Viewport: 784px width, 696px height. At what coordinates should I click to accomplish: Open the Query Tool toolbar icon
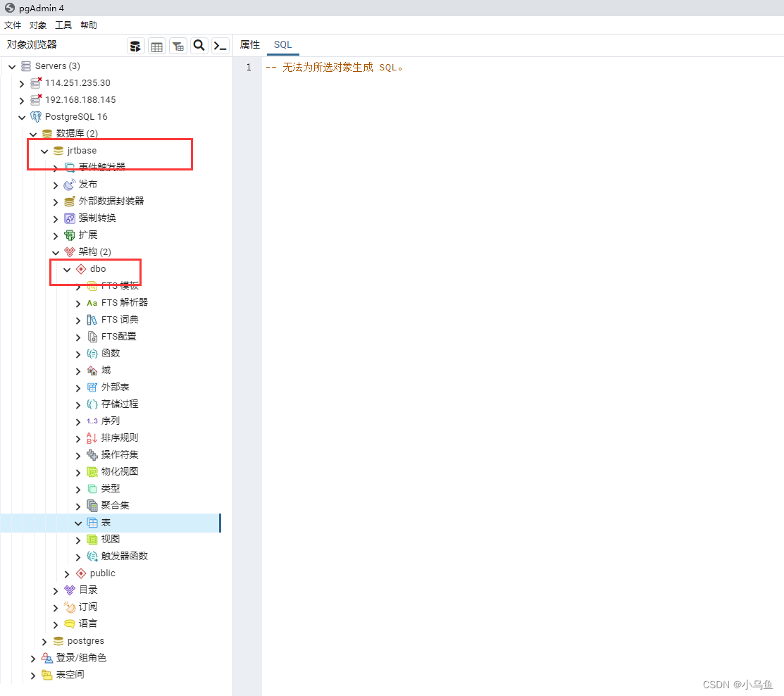coord(135,46)
